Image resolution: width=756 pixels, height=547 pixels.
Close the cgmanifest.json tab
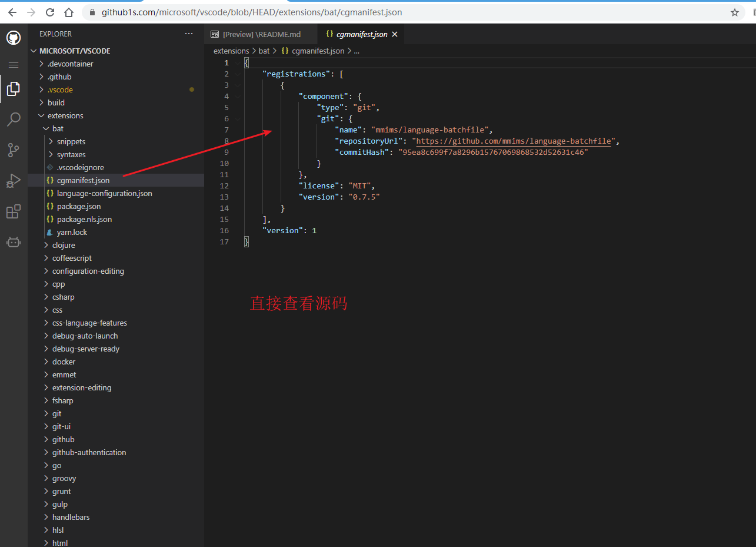point(395,34)
